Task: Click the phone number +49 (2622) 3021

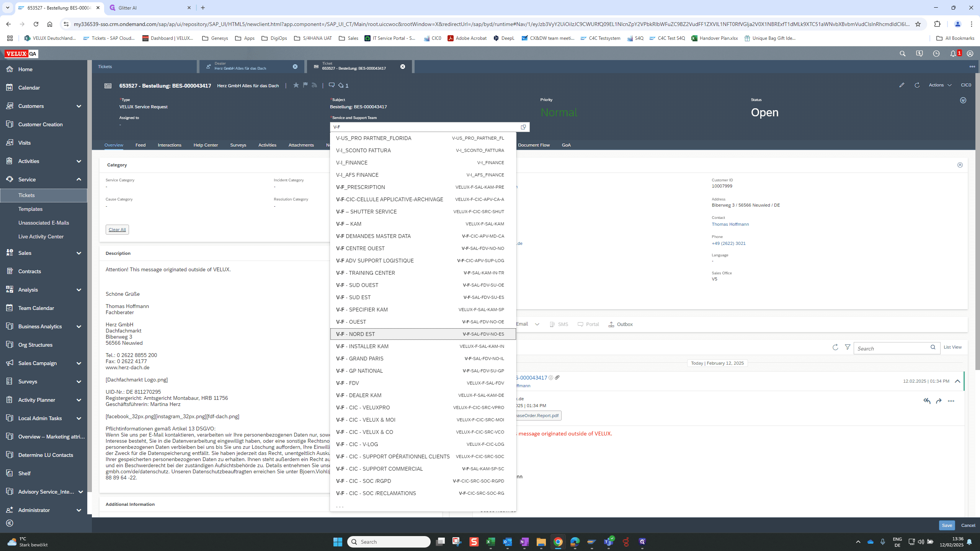Action: 728,243
